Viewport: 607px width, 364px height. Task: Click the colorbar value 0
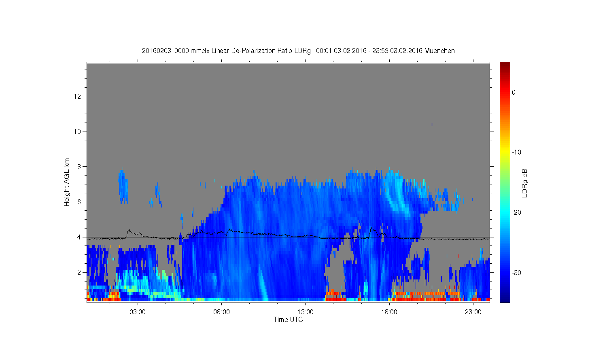coord(514,92)
